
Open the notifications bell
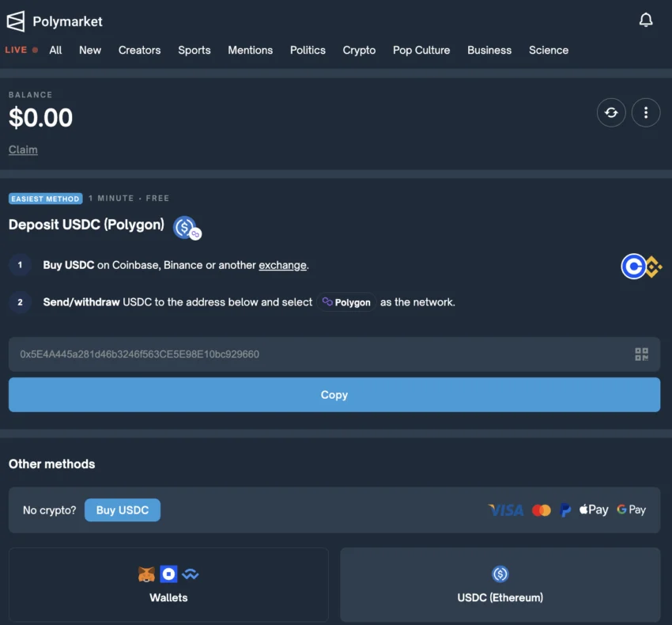click(645, 20)
